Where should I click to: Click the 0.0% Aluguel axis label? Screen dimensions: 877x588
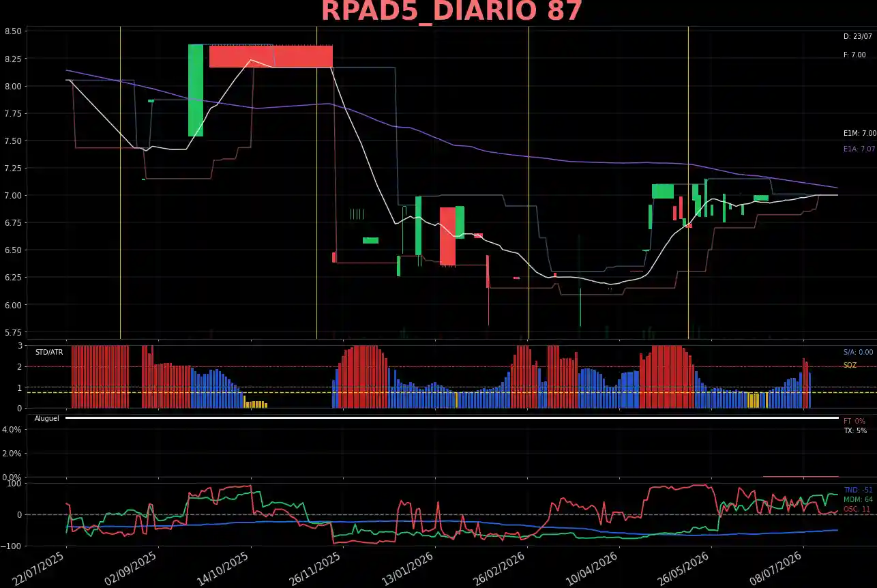13,477
